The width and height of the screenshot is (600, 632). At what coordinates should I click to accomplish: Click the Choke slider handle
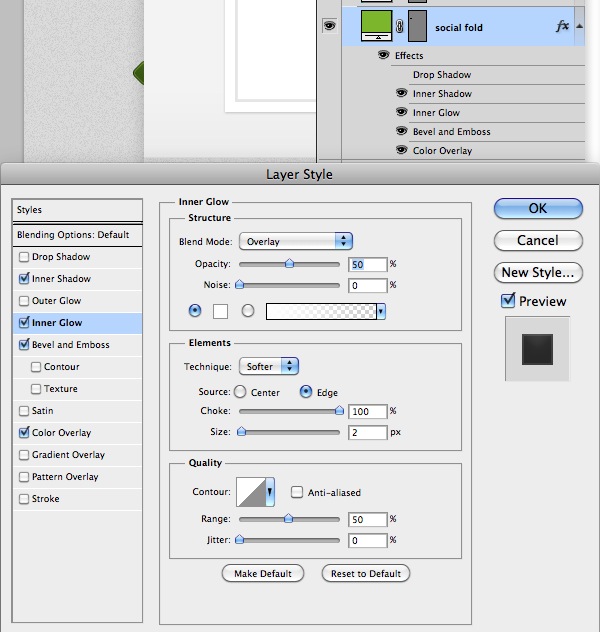click(x=339, y=411)
